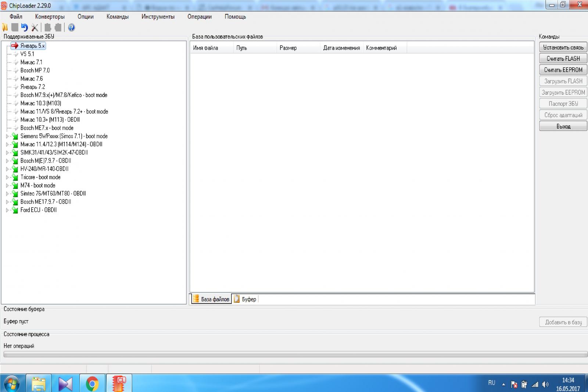Click the volume speaker icon in system tray
This screenshot has width=588, height=392.
pyautogui.click(x=545, y=384)
